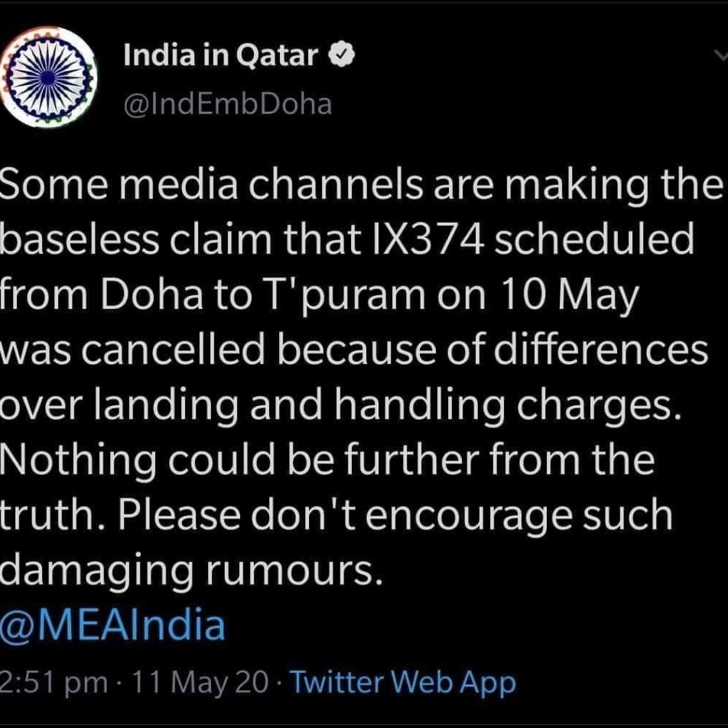The image size is (728, 728).
Task: Click the first line 'Some media channels'
Action: pos(212,184)
